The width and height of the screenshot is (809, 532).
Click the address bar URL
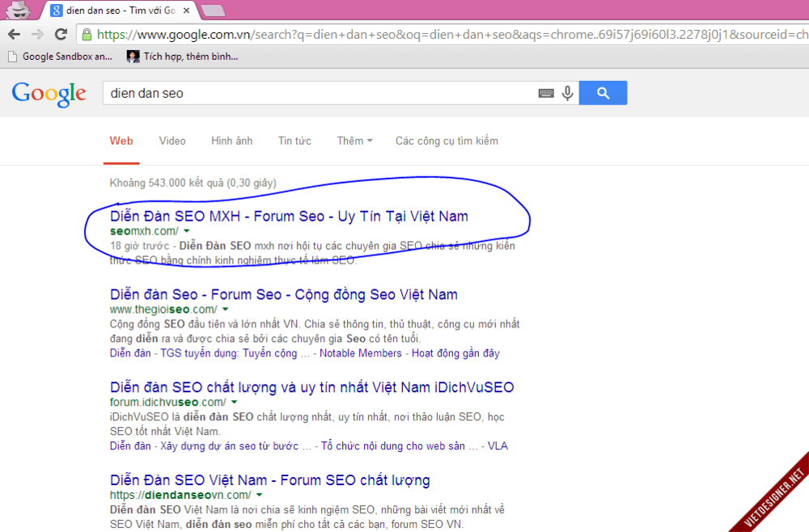(452, 35)
